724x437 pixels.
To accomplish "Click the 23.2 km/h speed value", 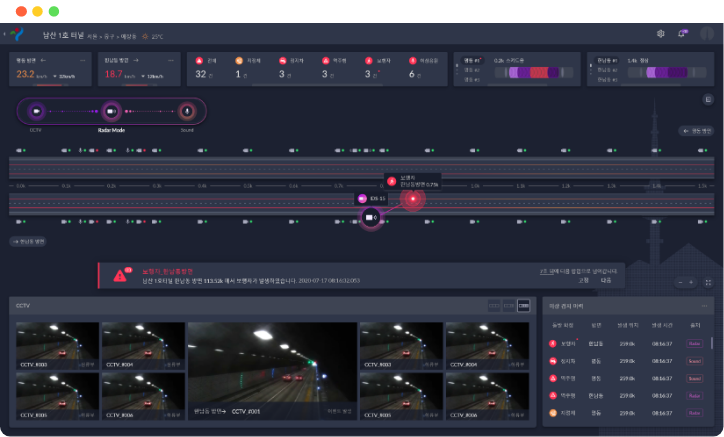I will (x=25, y=74).
